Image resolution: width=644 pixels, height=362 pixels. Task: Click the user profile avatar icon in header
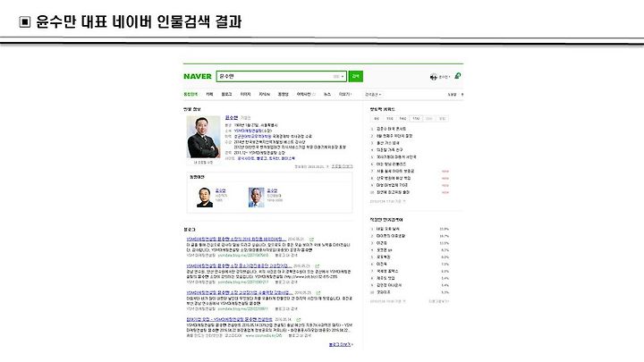(x=433, y=77)
